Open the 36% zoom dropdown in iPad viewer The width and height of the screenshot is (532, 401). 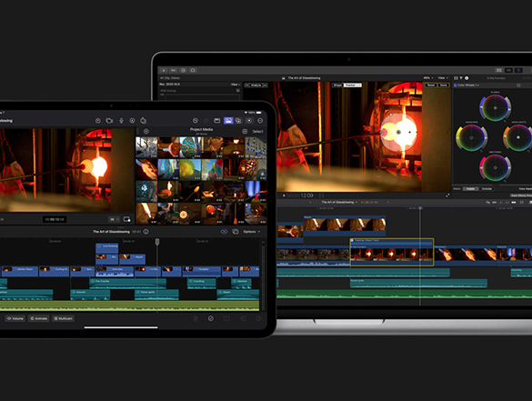(114, 219)
